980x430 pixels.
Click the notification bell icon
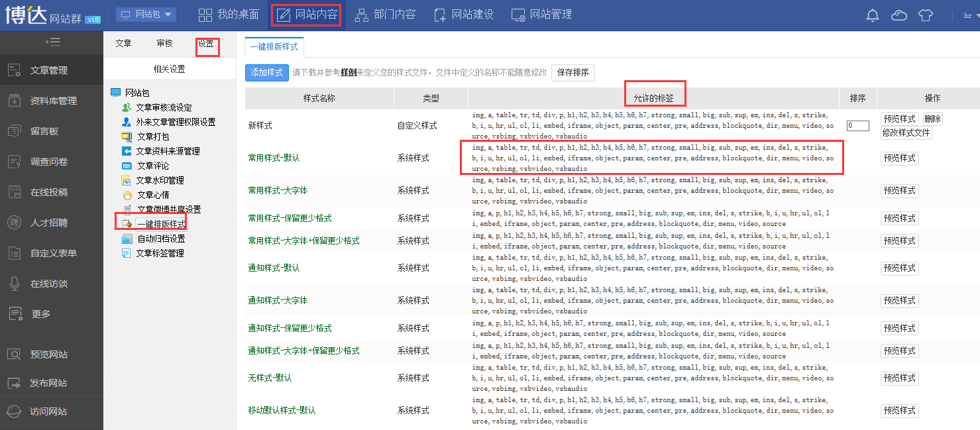[873, 15]
